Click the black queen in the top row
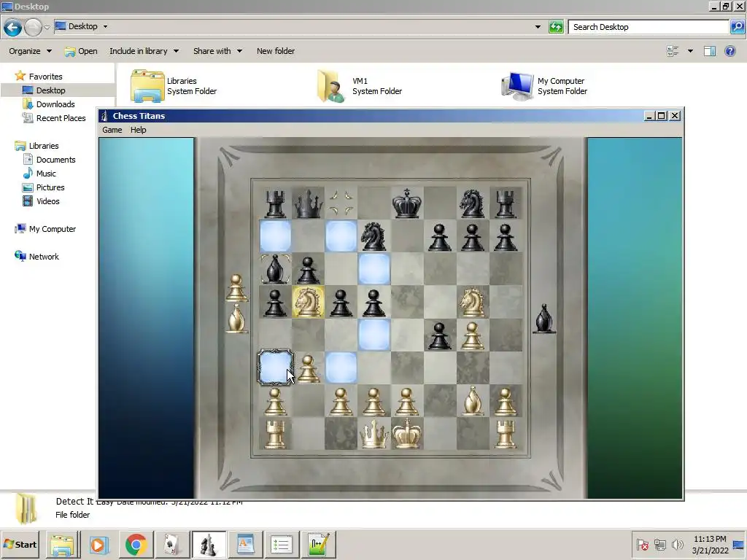 point(309,203)
